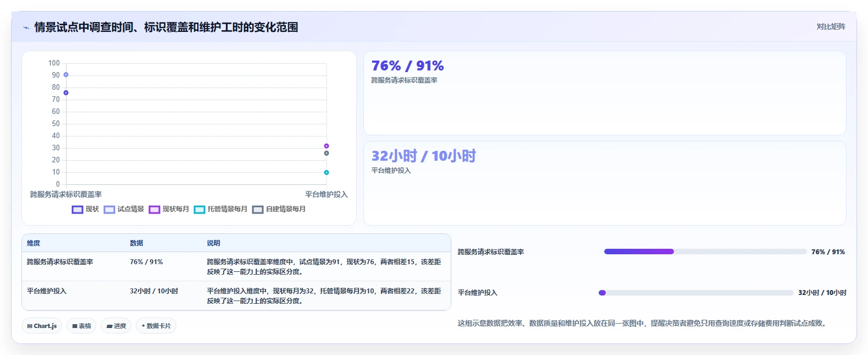Click the 表格 tag chip
868x355 pixels.
pos(81,326)
